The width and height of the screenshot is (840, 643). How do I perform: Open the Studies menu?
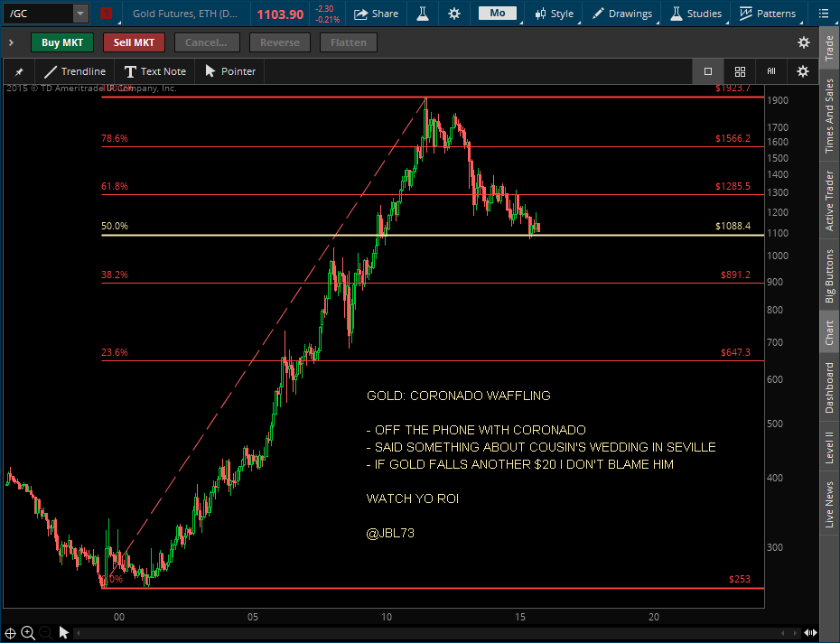pyautogui.click(x=696, y=14)
